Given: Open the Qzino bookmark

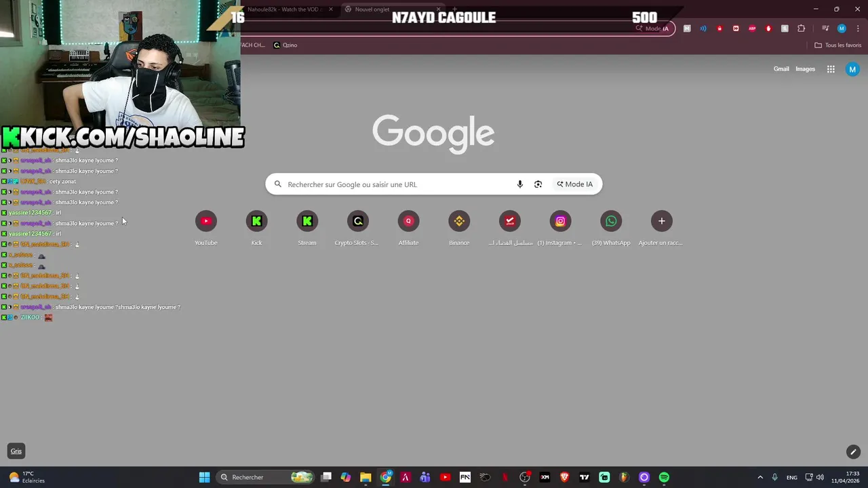Looking at the screenshot, I should tap(285, 45).
